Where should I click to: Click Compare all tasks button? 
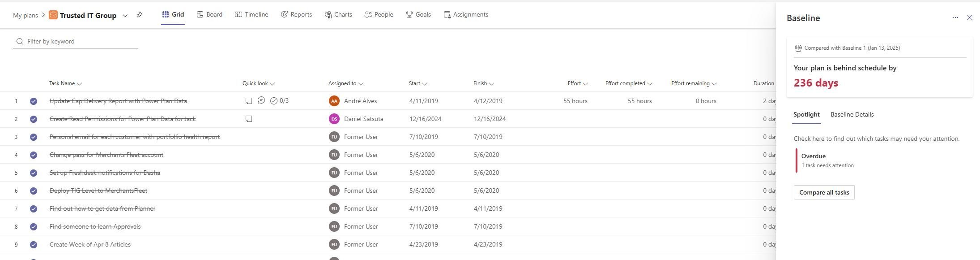click(x=824, y=192)
